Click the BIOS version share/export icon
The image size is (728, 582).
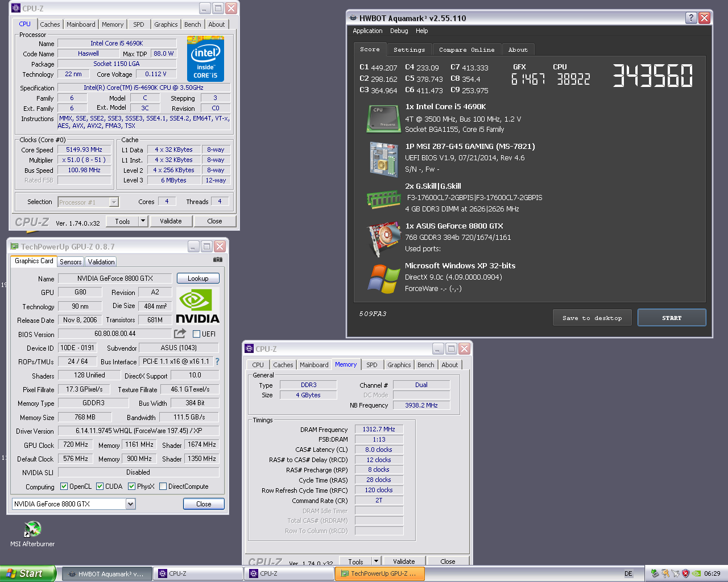tap(180, 334)
